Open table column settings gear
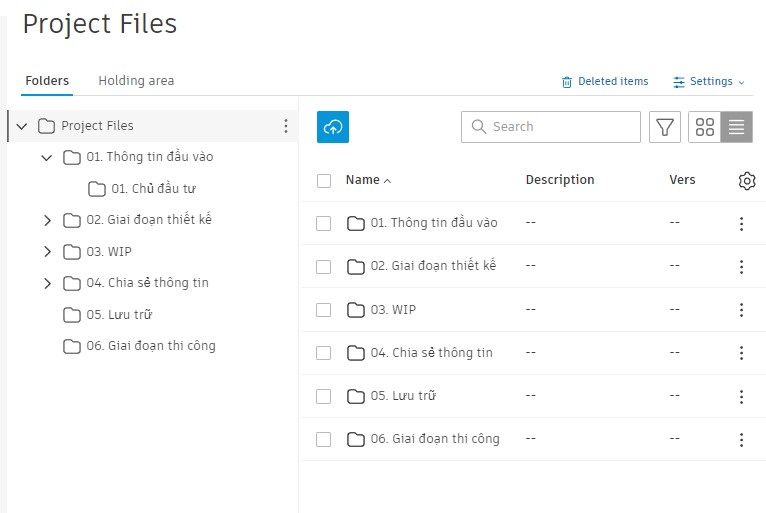Screen dimensions: 766x513 click(x=746, y=181)
